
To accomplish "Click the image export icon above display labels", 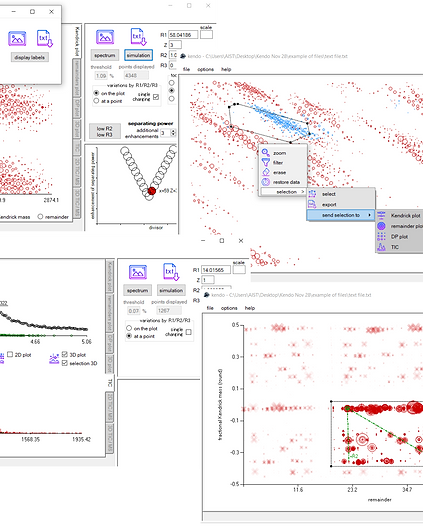I will [17, 39].
